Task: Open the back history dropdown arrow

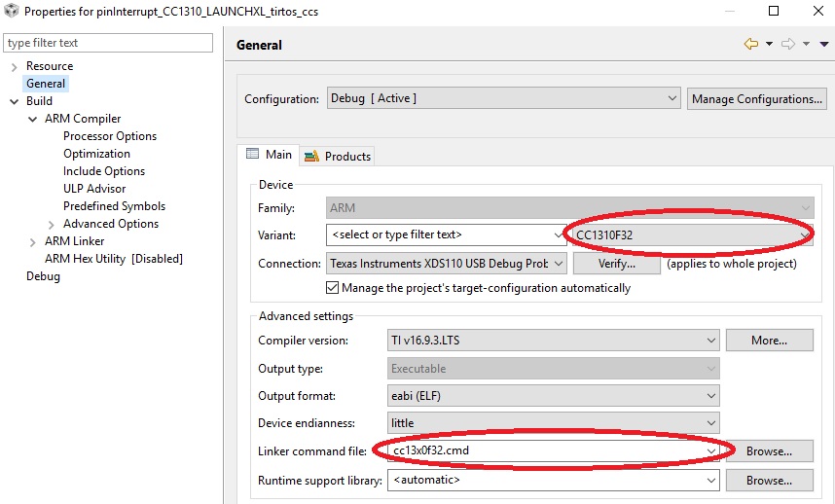Action: click(769, 44)
